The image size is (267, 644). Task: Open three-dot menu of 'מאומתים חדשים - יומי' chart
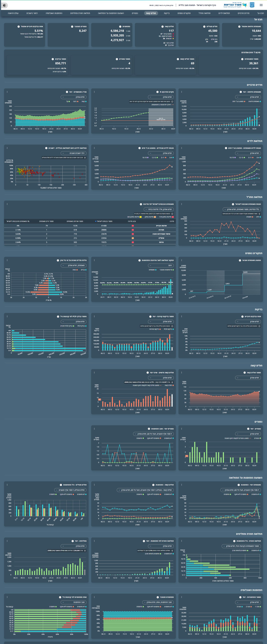[181, 92]
